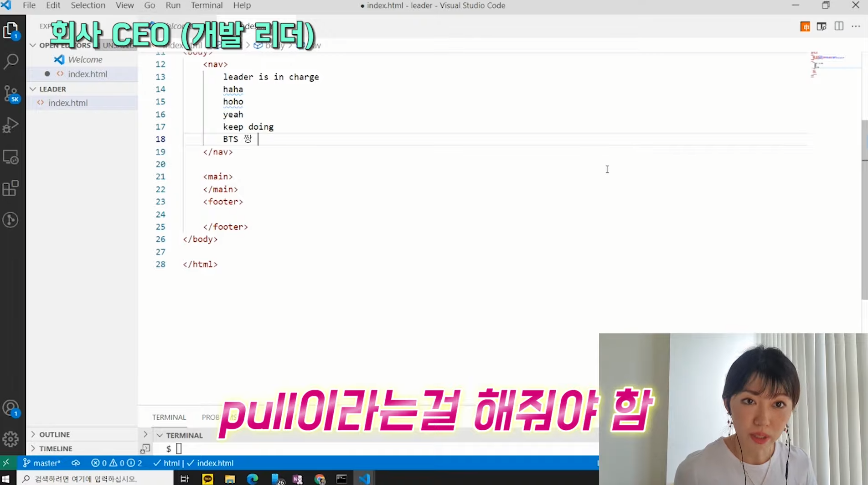Open the Selection menu
The width and height of the screenshot is (868, 485).
coord(88,5)
